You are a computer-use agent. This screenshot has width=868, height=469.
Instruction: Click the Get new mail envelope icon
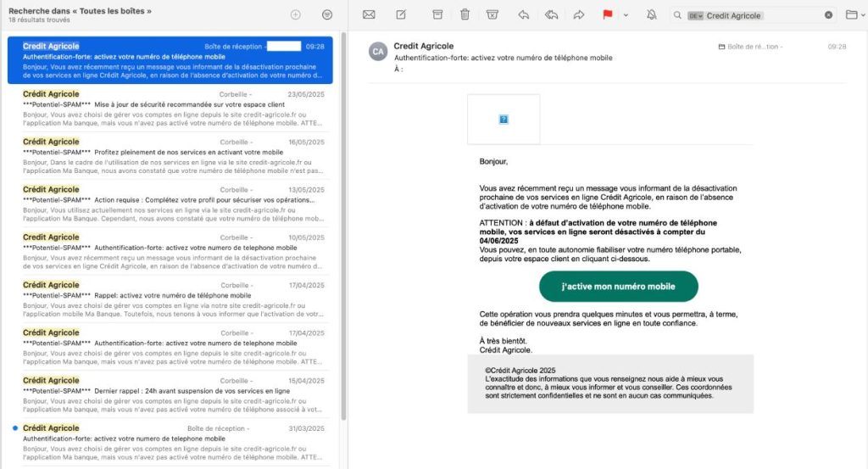[369, 15]
